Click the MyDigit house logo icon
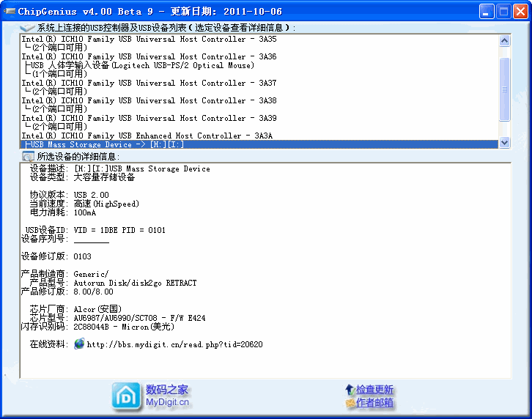 [126, 396]
